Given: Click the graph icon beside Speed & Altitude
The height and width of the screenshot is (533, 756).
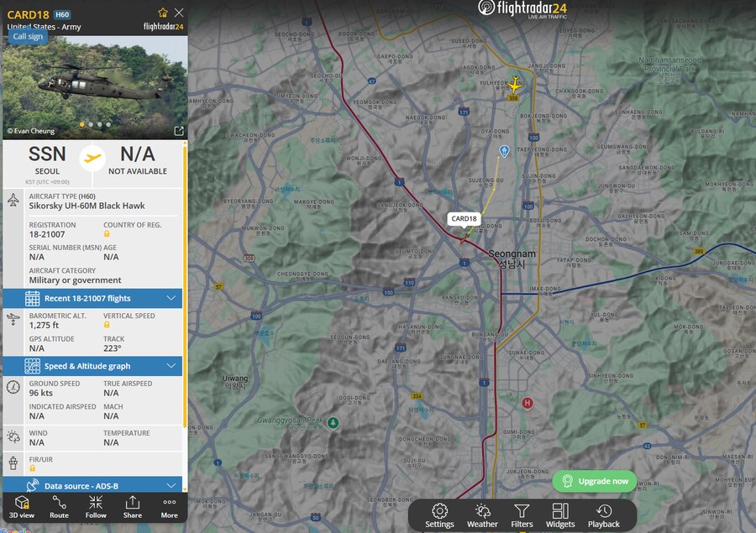Looking at the screenshot, I should click(x=32, y=366).
